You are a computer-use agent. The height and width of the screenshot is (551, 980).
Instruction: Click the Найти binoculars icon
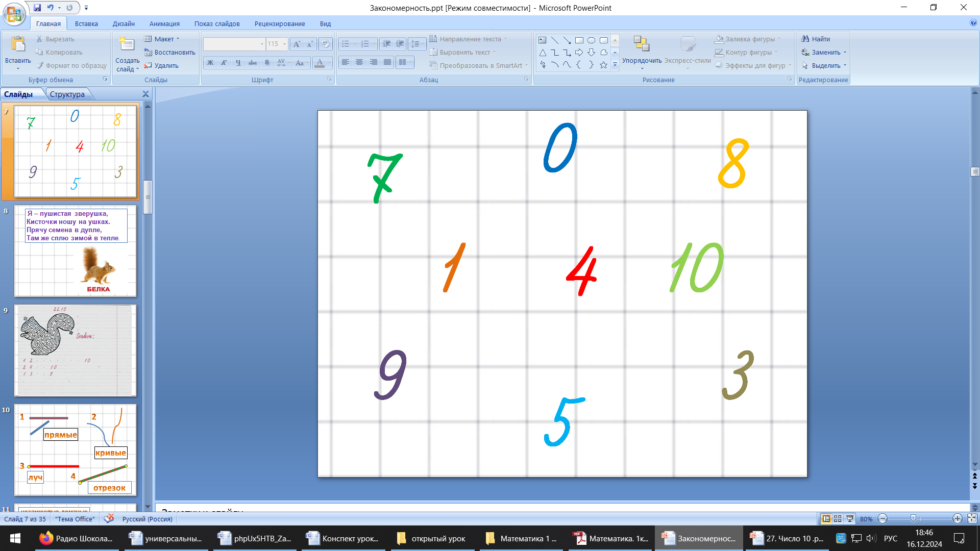tap(805, 39)
